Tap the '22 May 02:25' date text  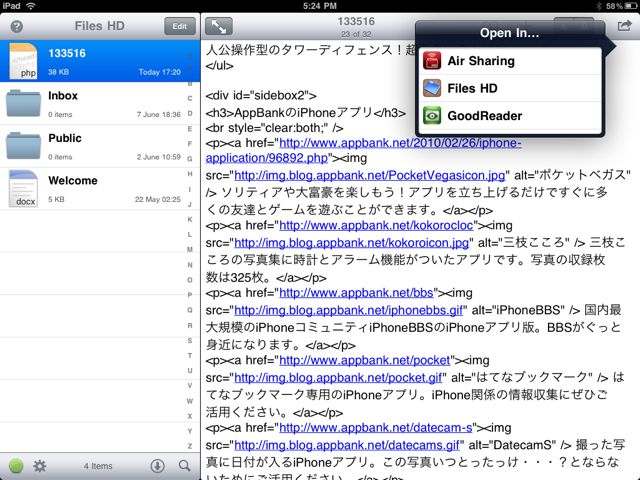point(158,199)
